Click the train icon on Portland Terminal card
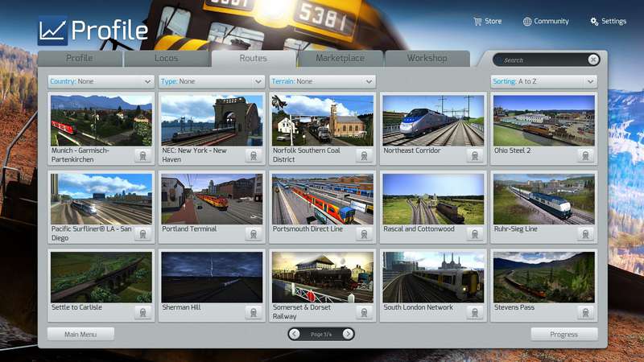644x362 pixels. 254,235
